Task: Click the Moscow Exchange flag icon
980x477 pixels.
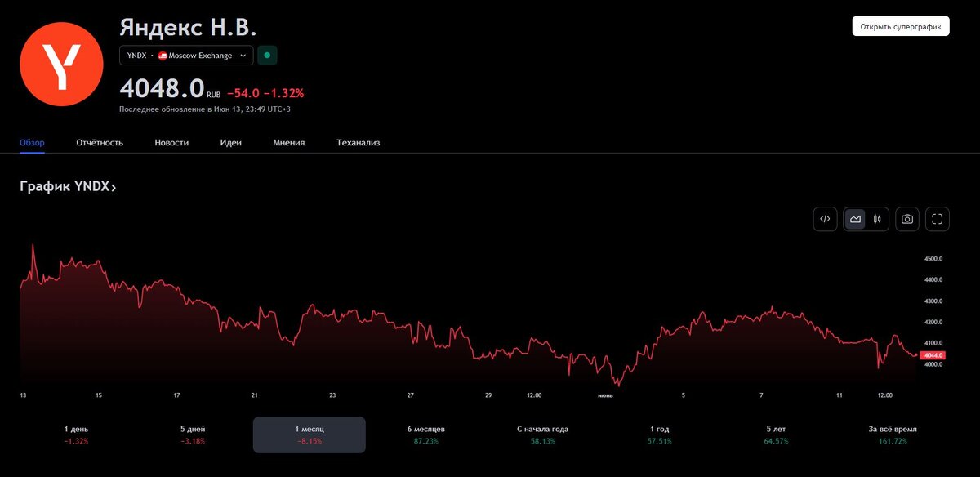Action: click(x=163, y=56)
